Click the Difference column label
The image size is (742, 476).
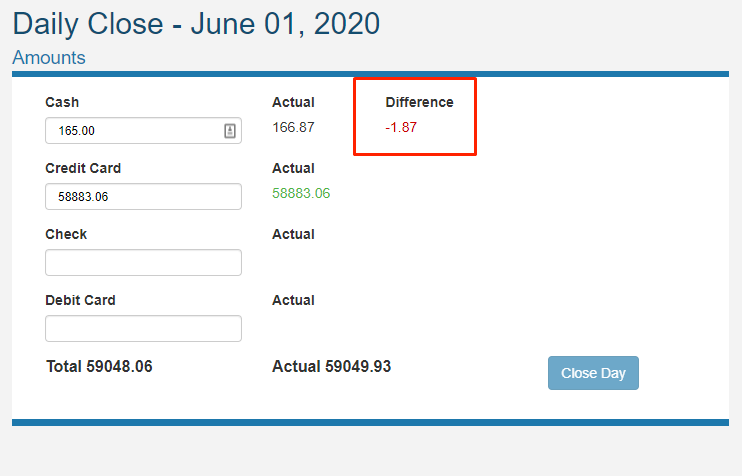pos(419,102)
